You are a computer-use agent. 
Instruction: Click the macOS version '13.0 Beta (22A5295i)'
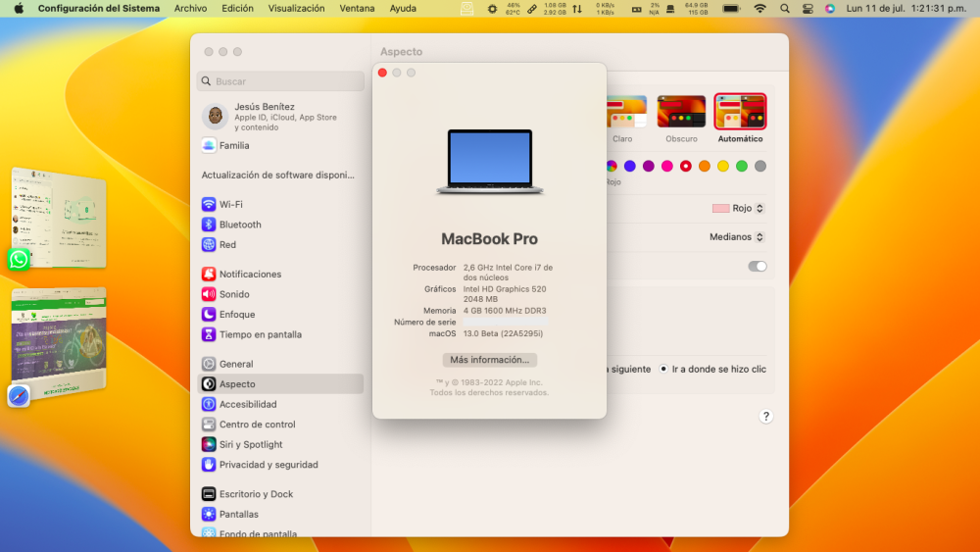503,333
